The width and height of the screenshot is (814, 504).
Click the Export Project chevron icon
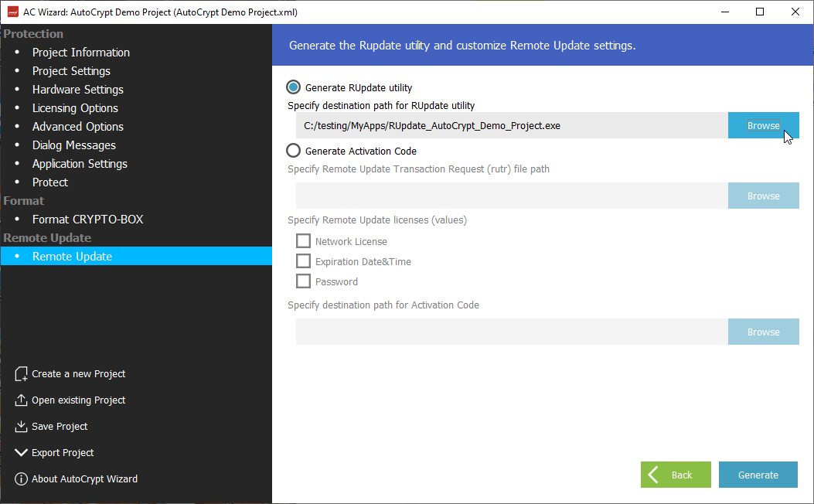pos(21,453)
